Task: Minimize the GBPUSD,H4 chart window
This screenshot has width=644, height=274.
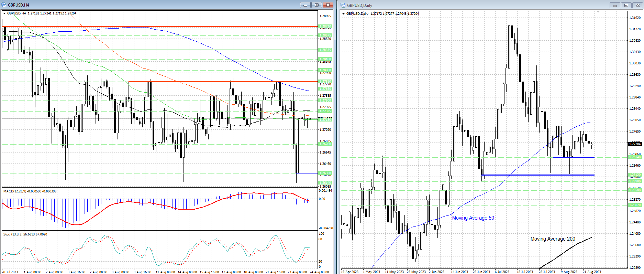Action: click(x=305, y=5)
